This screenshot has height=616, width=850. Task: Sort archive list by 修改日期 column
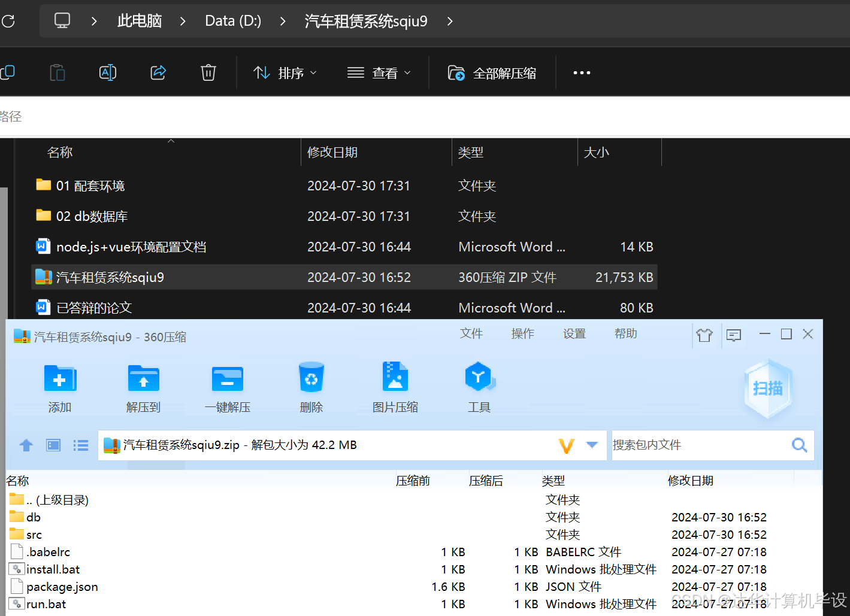691,481
